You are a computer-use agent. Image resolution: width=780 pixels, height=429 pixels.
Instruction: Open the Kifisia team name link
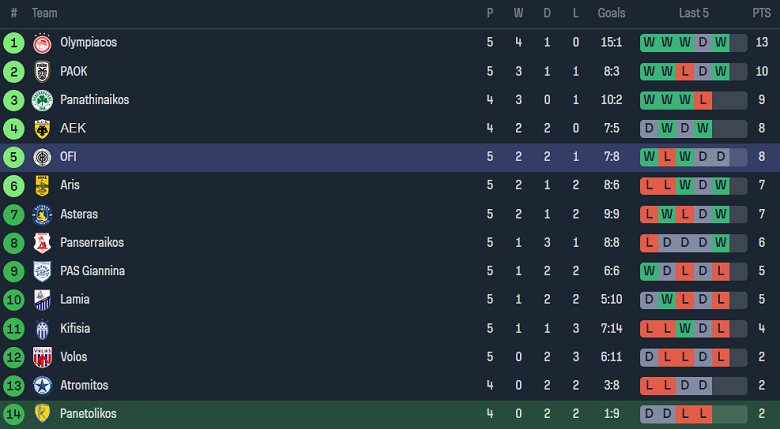point(76,328)
